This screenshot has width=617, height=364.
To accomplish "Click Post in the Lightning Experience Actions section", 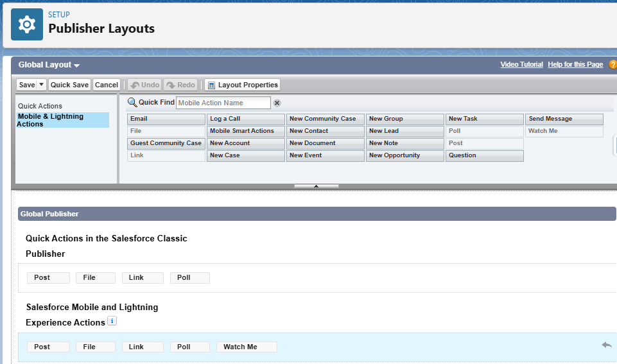I will pyautogui.click(x=48, y=347).
